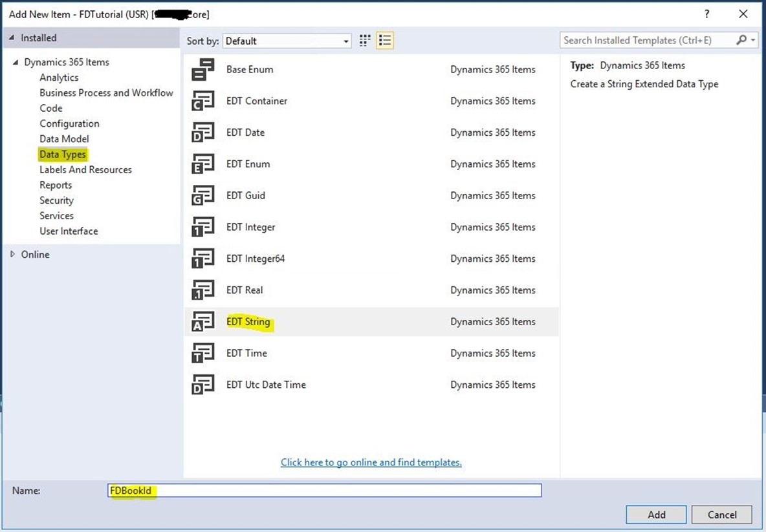Open the search options dropdown arrow
The height and width of the screenshot is (532, 766).
coord(753,40)
